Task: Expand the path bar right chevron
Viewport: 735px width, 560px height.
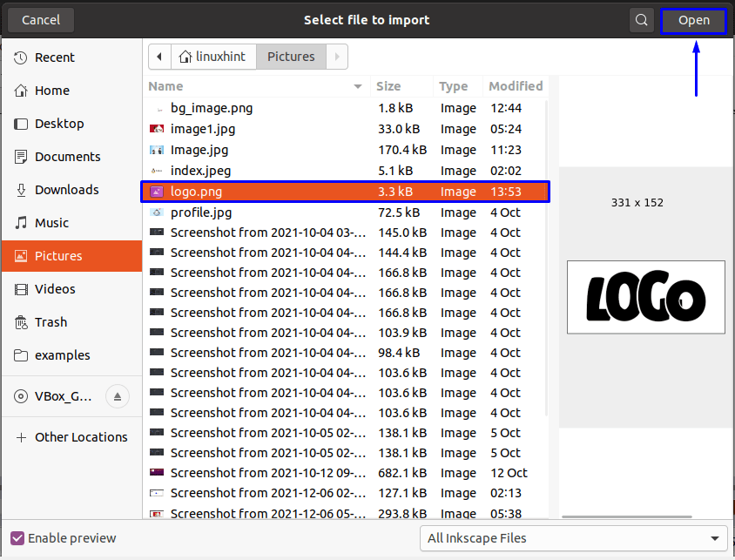Action: coord(337,56)
